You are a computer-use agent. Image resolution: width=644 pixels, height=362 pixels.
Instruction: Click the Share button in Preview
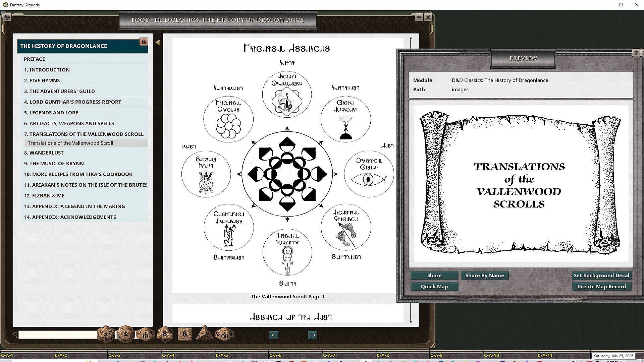(x=434, y=276)
